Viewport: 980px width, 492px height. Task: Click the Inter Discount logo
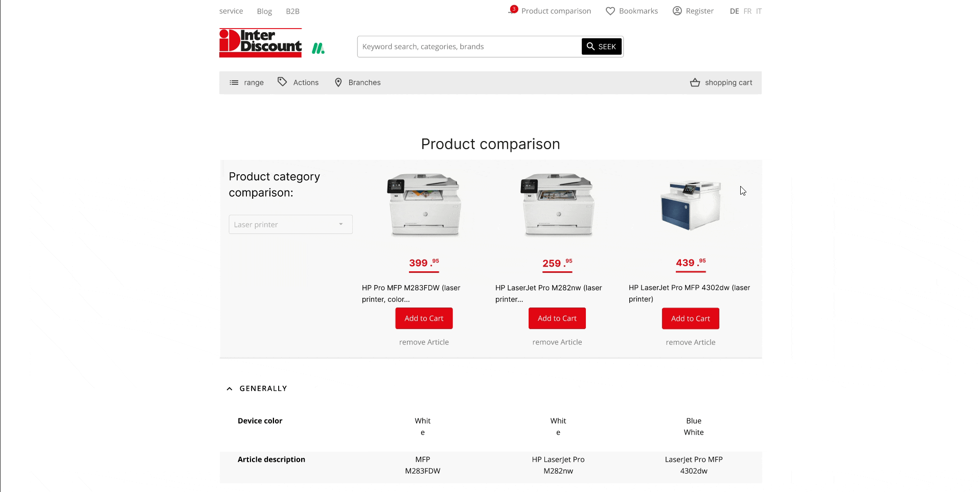pos(260,43)
